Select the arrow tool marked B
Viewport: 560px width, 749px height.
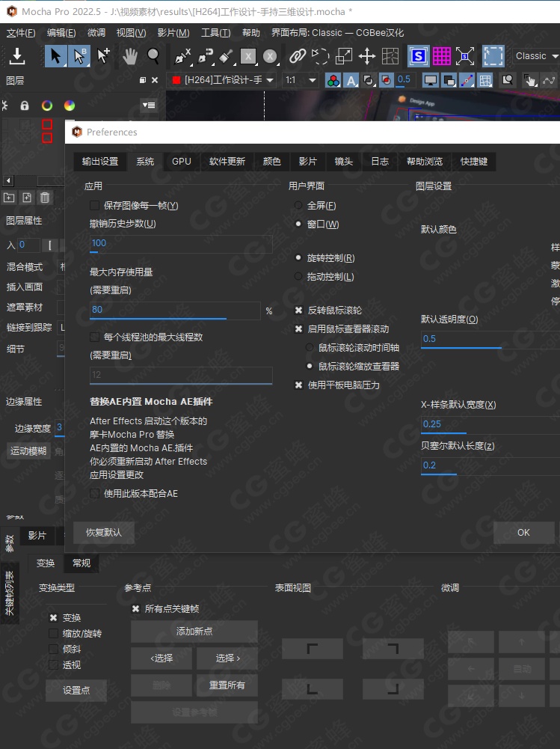click(x=79, y=56)
